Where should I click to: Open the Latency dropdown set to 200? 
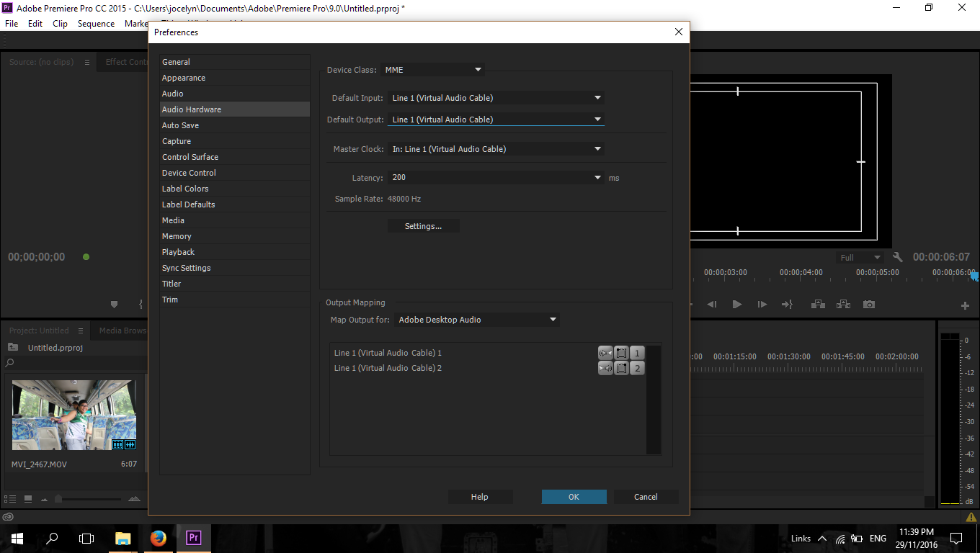[496, 177]
